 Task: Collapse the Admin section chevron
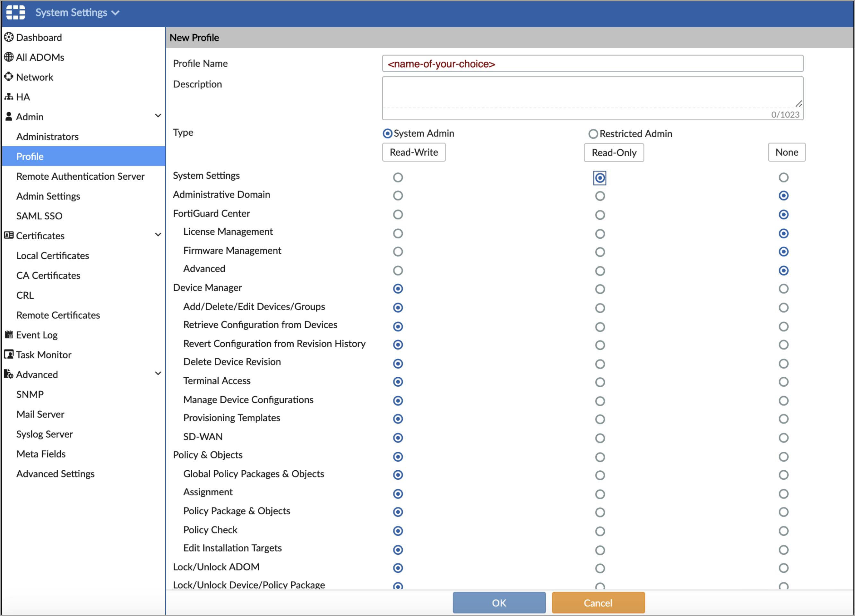point(158,116)
